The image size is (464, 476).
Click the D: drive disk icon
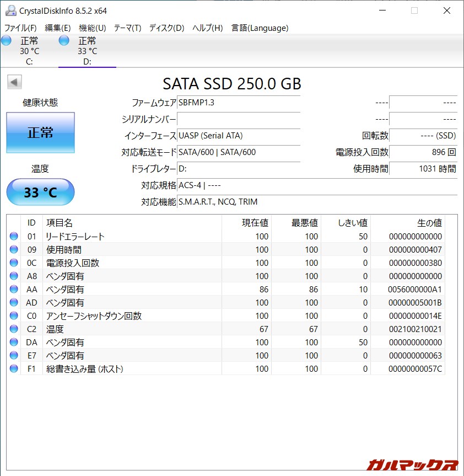64,40
